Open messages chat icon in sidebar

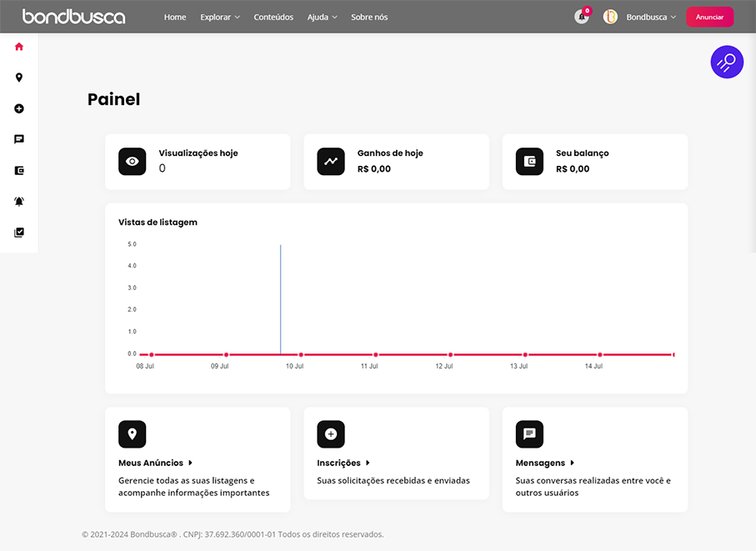[x=19, y=139]
